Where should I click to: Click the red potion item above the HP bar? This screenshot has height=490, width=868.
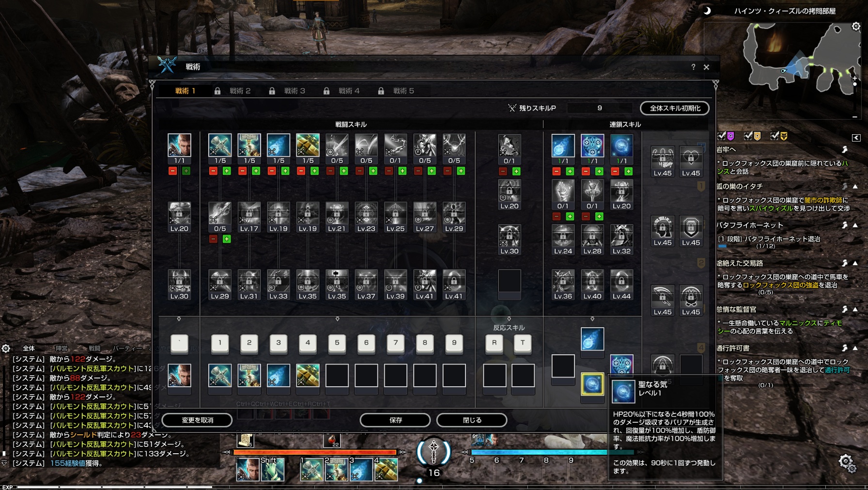(x=332, y=441)
